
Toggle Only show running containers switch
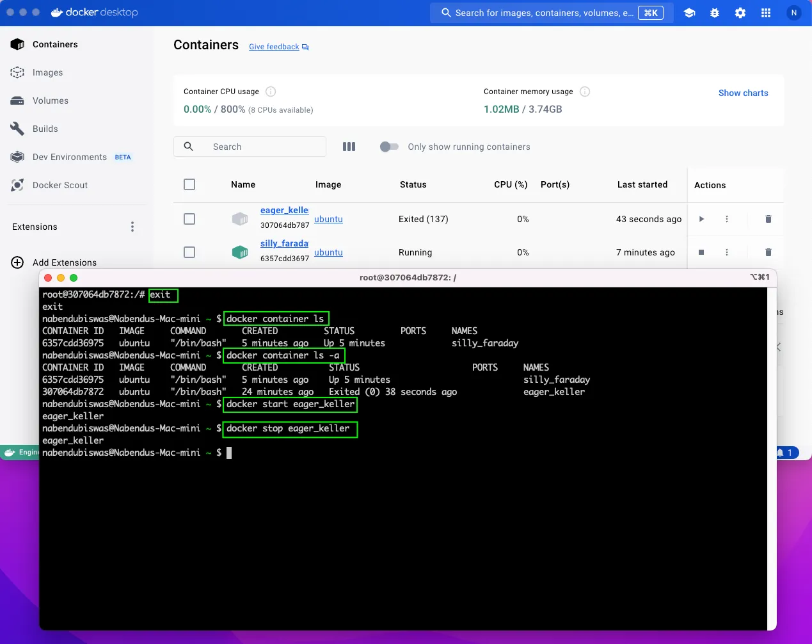[x=389, y=147]
